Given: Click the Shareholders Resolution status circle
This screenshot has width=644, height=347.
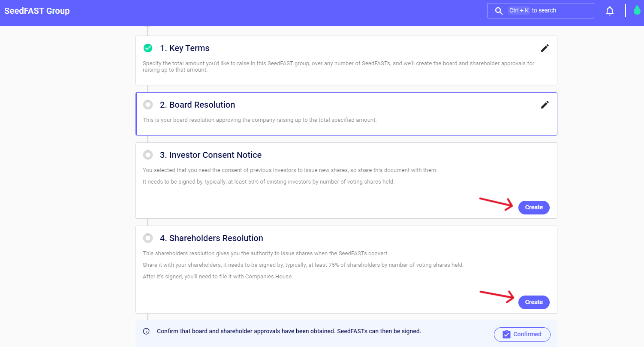Looking at the screenshot, I should (148, 238).
